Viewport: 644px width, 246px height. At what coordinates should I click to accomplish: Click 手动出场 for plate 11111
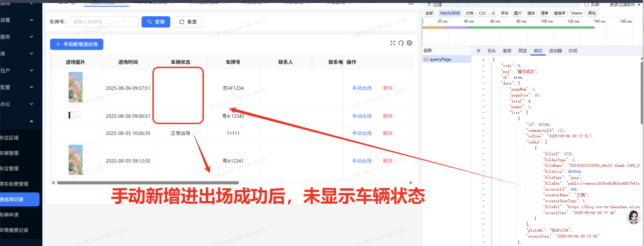pos(362,133)
